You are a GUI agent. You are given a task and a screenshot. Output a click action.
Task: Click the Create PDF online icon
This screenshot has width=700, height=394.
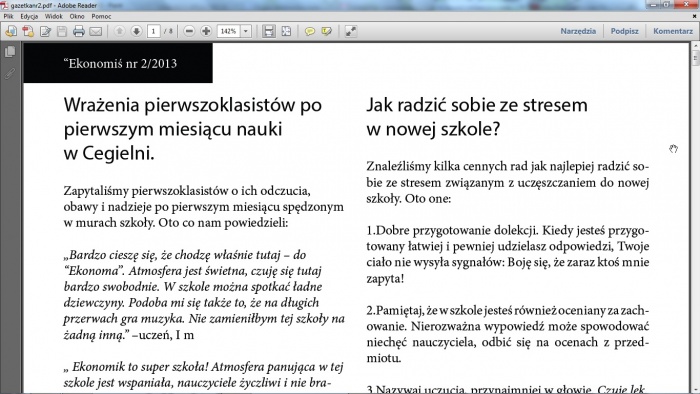(28, 31)
